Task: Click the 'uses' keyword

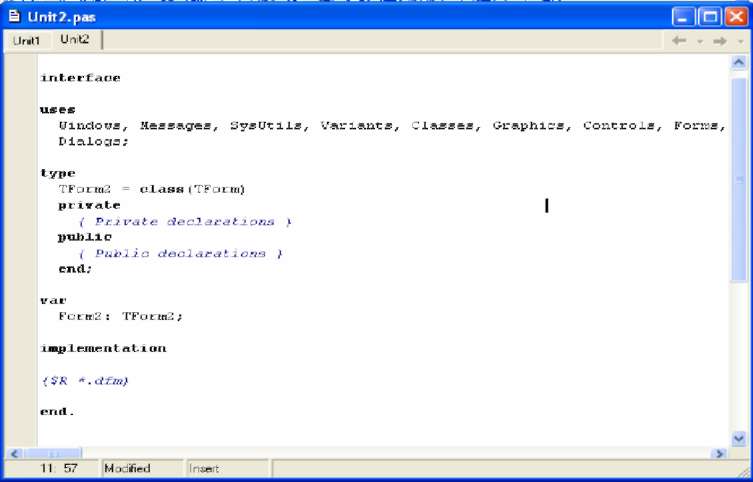Action: 58,109
